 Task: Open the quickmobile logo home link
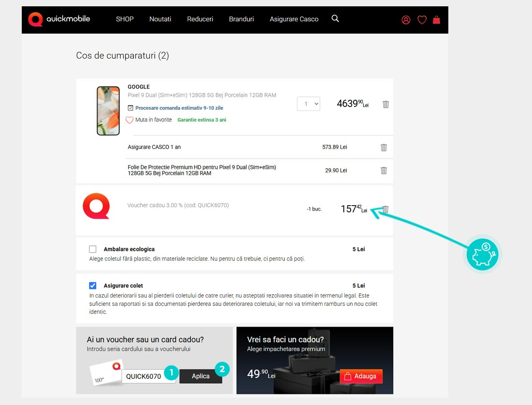[x=59, y=19]
